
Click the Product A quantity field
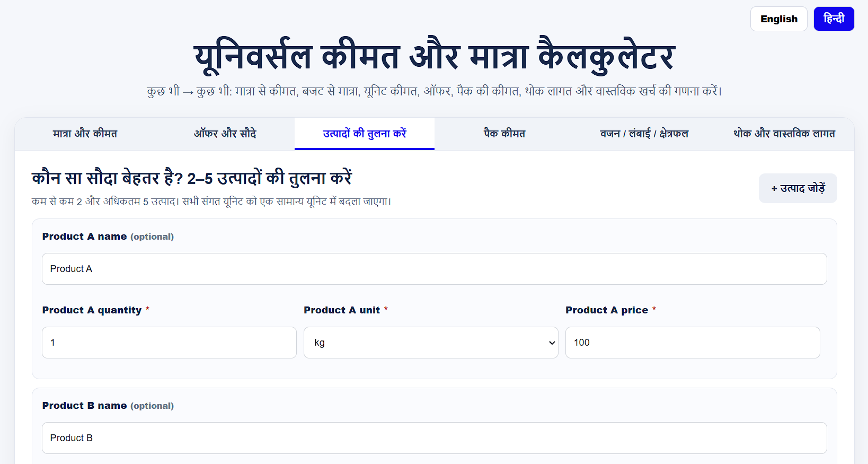pyautogui.click(x=169, y=343)
